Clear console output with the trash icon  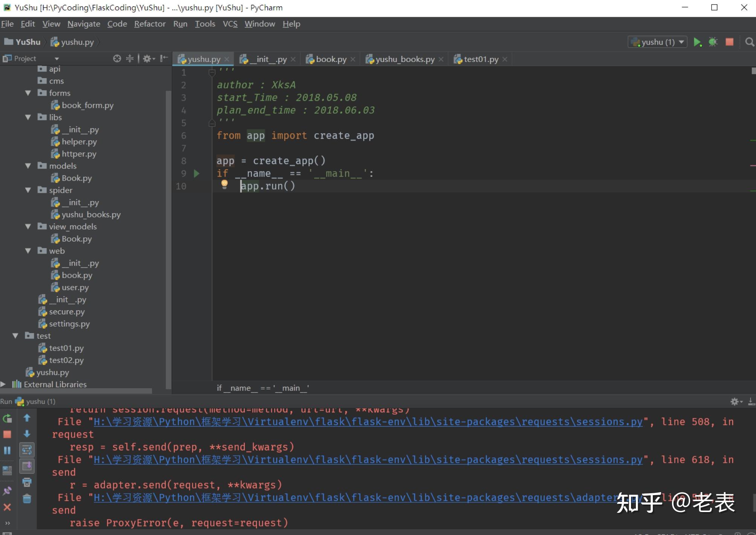(27, 499)
